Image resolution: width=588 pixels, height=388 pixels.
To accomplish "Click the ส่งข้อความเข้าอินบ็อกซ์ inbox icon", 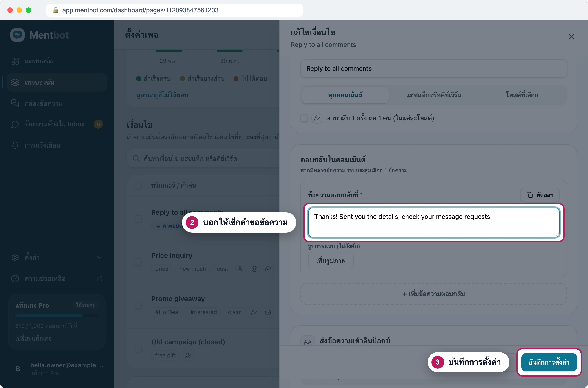I will point(308,342).
